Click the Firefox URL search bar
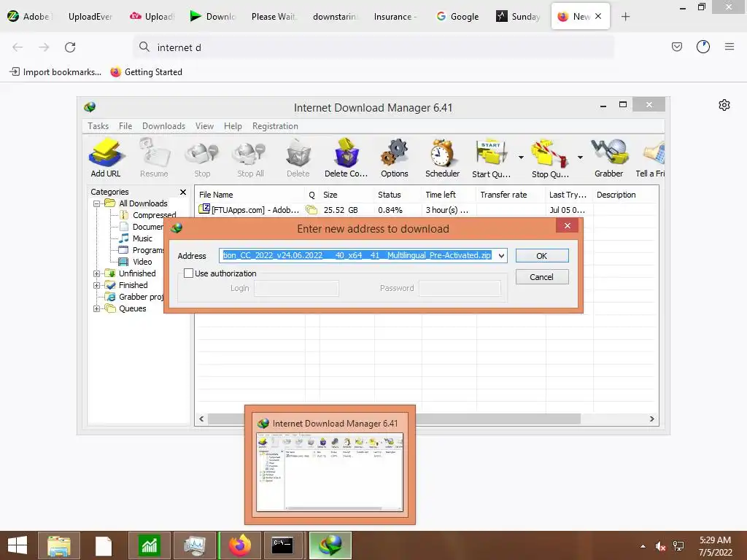The height and width of the screenshot is (560, 747). click(373, 47)
